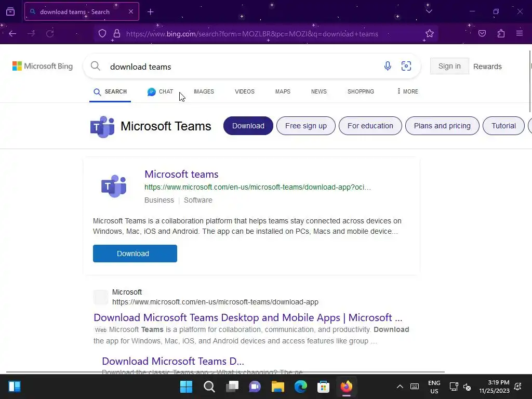
Task: Select the For education pill
Action: tap(370, 126)
